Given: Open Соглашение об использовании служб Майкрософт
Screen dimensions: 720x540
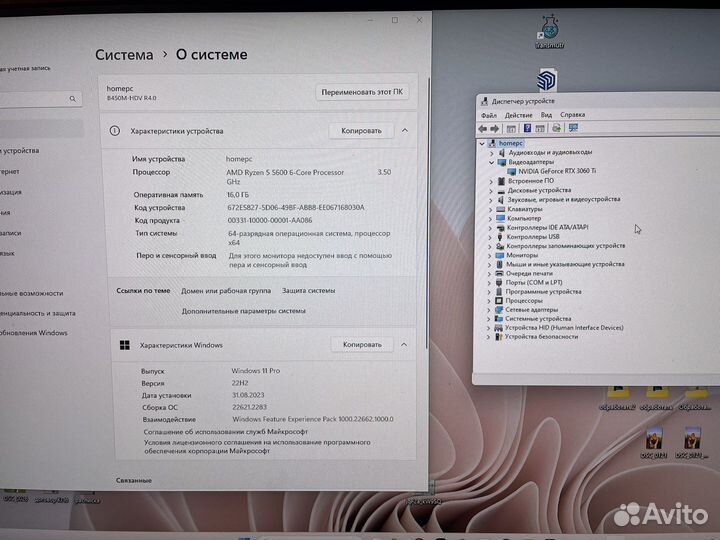Looking at the screenshot, I should (225, 432).
